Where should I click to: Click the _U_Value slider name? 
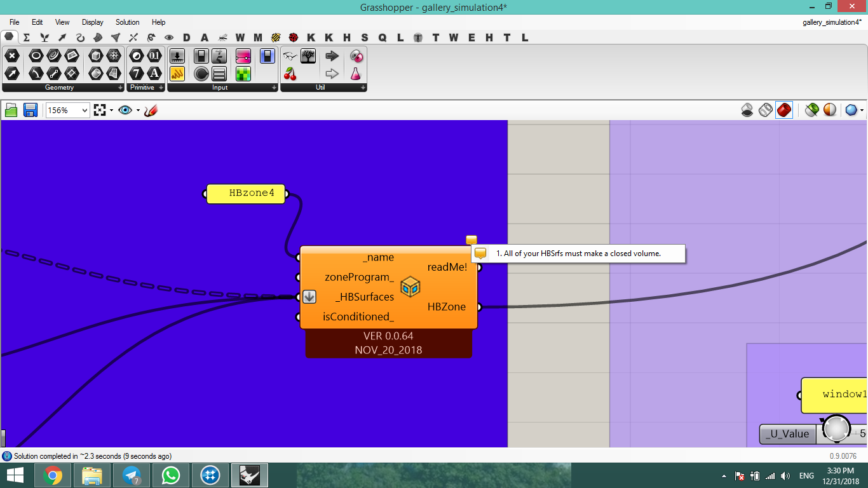pos(788,434)
